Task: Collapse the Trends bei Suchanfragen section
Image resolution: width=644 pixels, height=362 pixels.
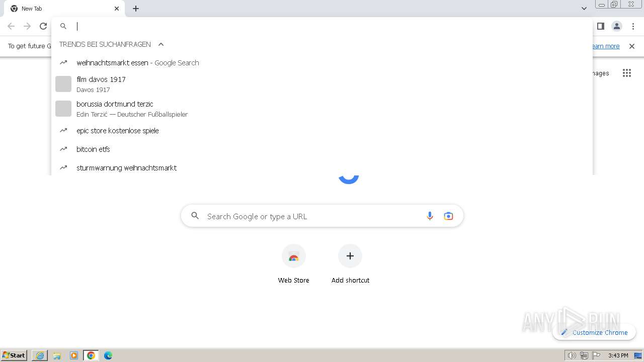Action: pyautogui.click(x=161, y=44)
